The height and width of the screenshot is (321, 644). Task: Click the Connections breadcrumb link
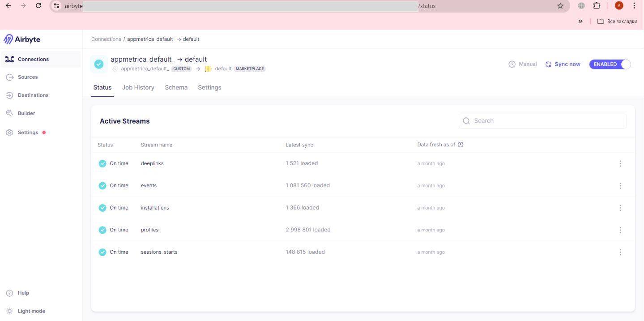tap(106, 39)
